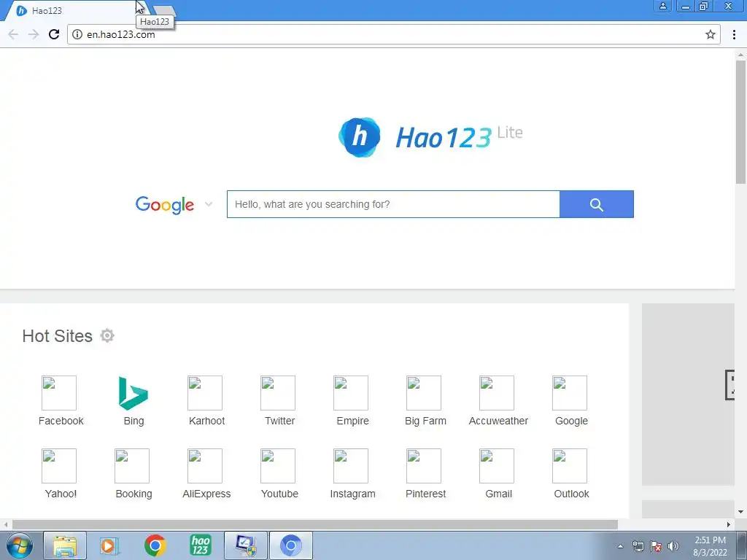Open the AliExpress hot site icon
Screen dimensions: 747x560
(x=205, y=466)
